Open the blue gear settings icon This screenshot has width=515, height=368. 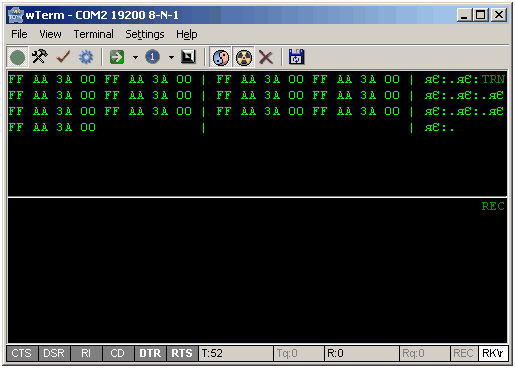[86, 57]
